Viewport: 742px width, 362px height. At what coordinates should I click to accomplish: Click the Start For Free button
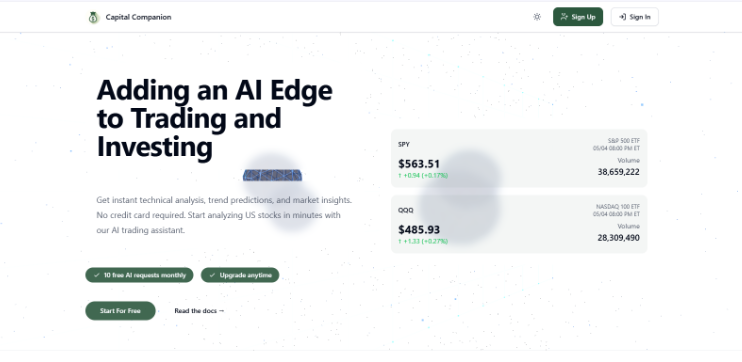tap(120, 311)
